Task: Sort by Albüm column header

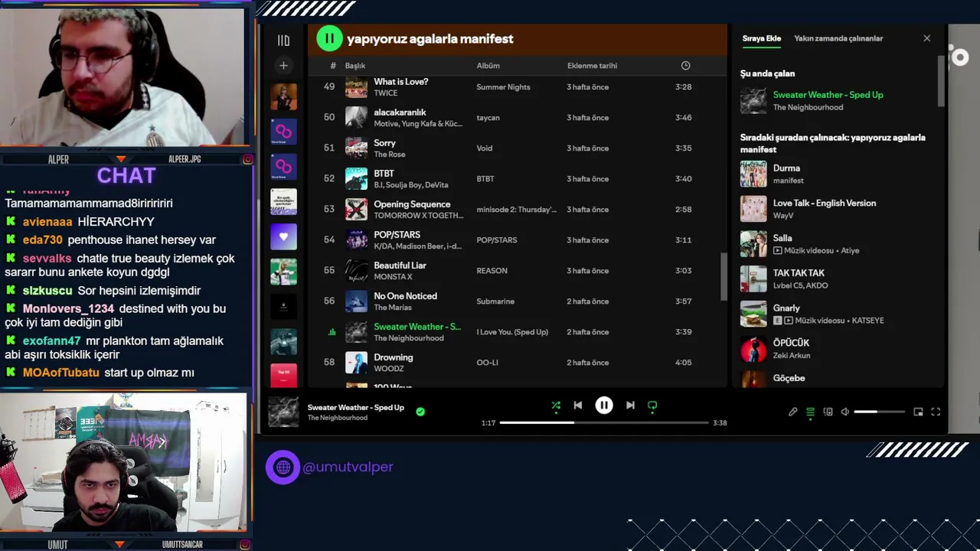Action: (x=488, y=66)
